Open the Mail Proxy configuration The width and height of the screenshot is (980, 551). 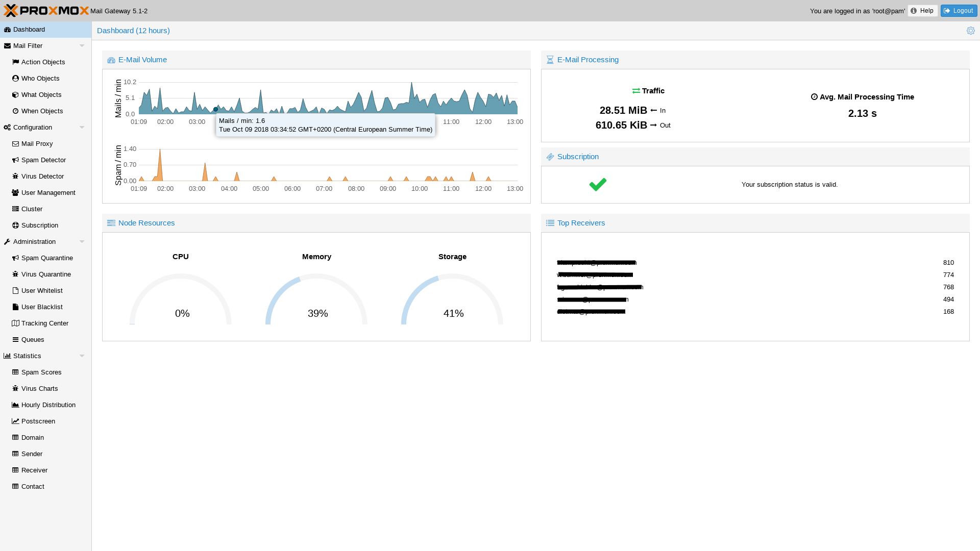click(x=37, y=143)
